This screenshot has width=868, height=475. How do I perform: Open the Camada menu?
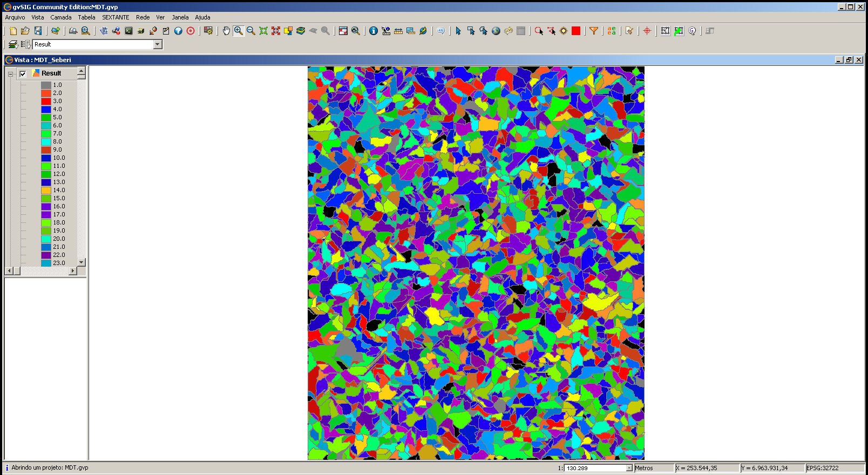point(61,17)
